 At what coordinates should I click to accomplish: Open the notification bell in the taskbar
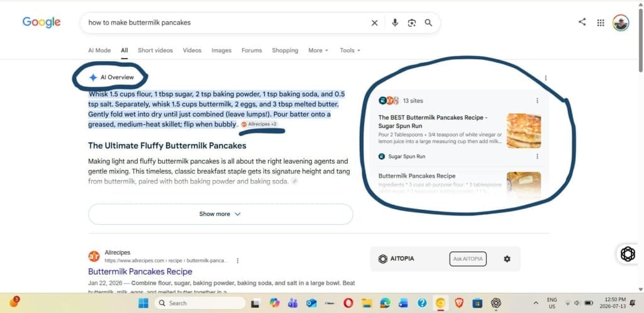point(633,303)
